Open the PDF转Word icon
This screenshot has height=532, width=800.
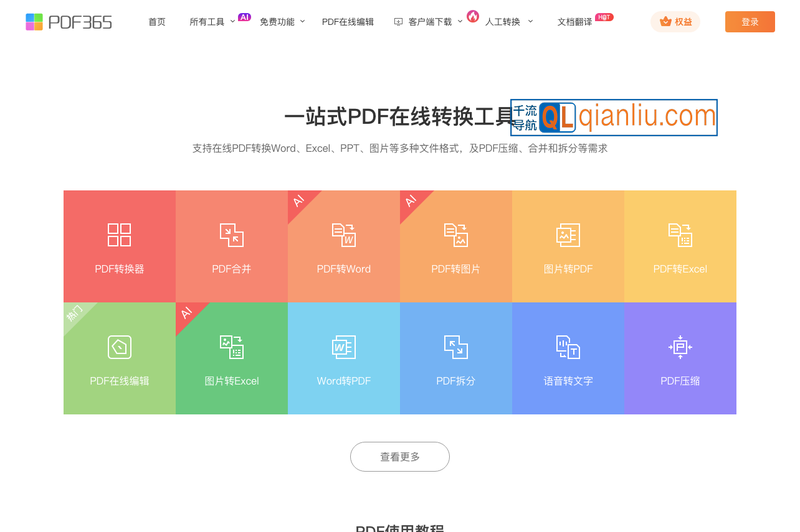[344, 235]
